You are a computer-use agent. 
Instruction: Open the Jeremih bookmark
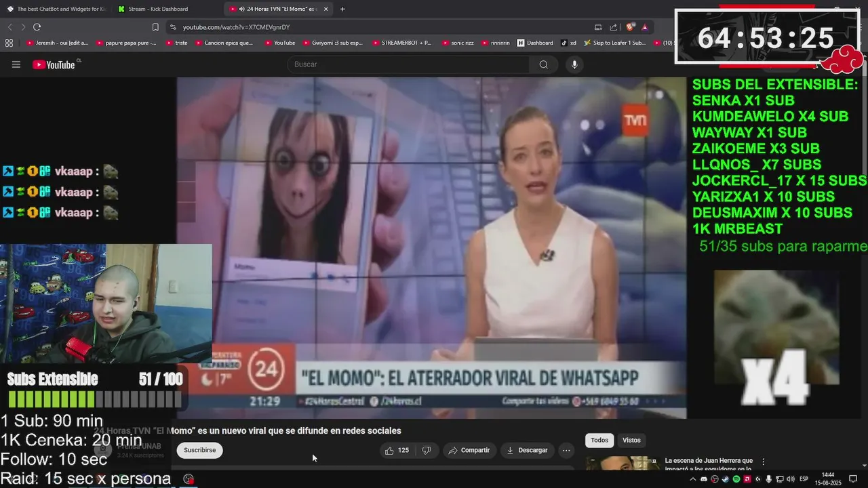pyautogui.click(x=58, y=43)
